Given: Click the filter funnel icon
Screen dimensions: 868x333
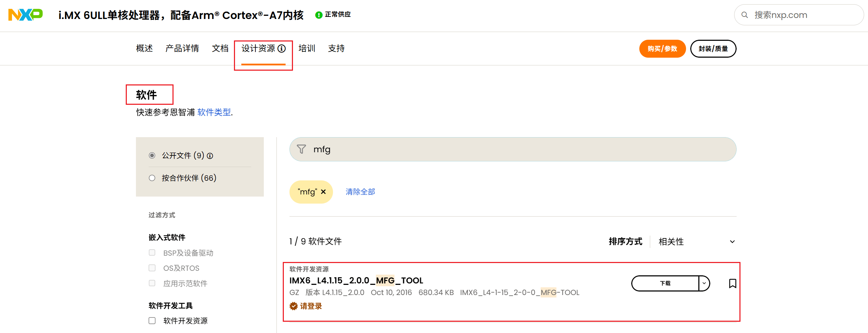Looking at the screenshot, I should click(x=301, y=149).
